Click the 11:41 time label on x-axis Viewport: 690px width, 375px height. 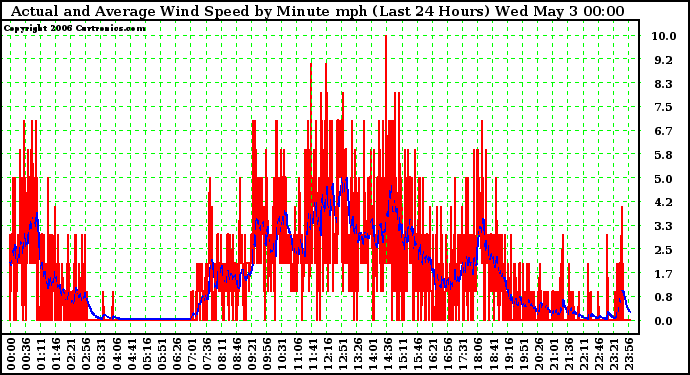tap(313, 354)
